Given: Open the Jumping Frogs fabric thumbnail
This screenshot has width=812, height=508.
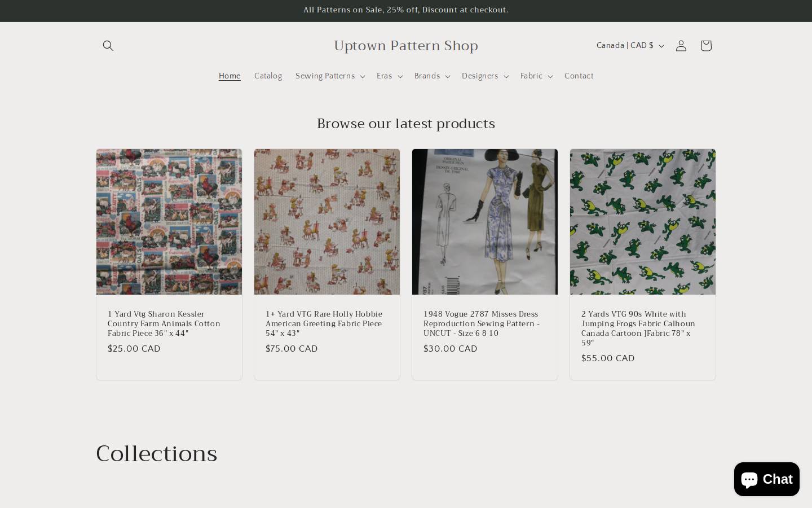Looking at the screenshot, I should coord(643,222).
